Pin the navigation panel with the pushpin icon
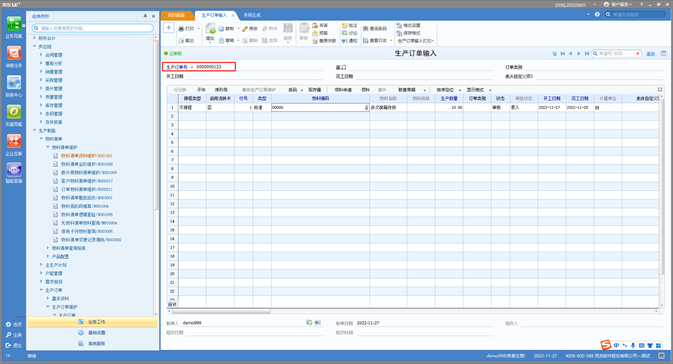The width and height of the screenshot is (673, 364). (x=145, y=16)
